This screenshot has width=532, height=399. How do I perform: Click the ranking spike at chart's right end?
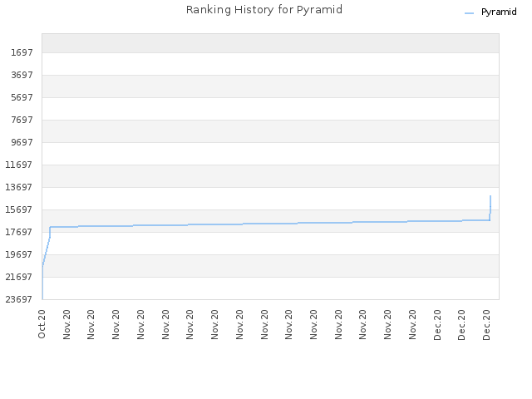(x=490, y=208)
